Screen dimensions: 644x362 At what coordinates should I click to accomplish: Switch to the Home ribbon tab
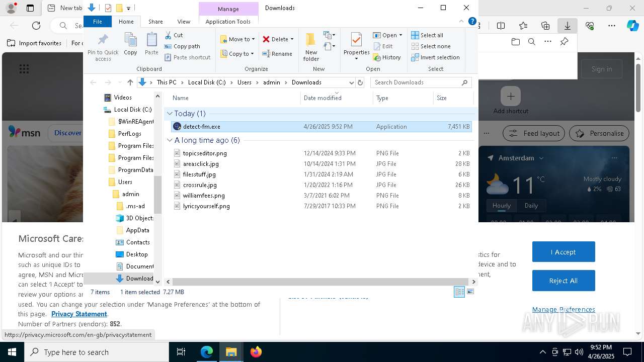[126, 22]
